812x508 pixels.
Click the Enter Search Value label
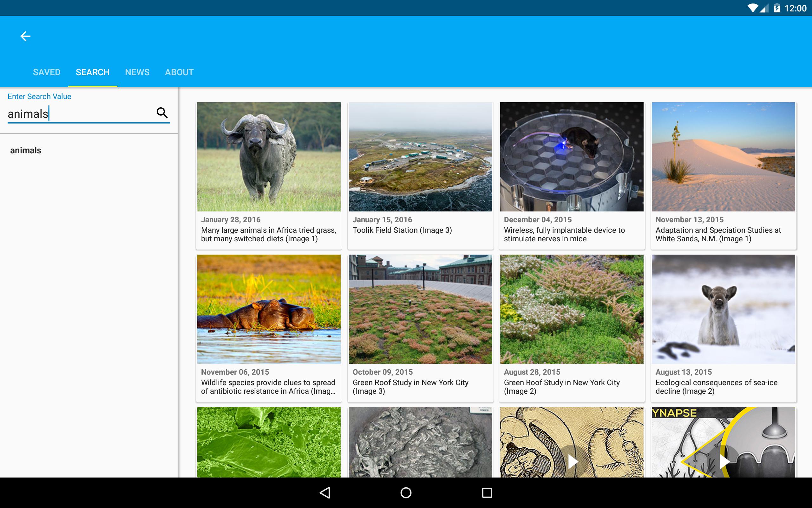39,97
